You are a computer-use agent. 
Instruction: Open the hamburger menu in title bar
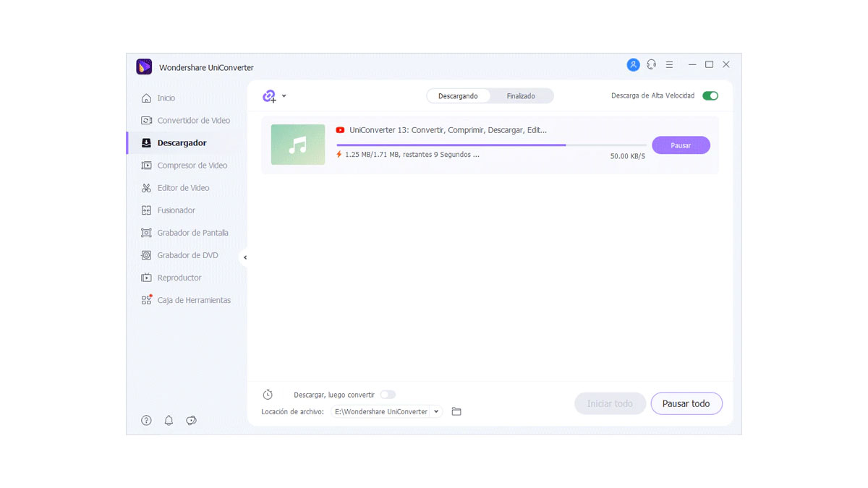(669, 65)
